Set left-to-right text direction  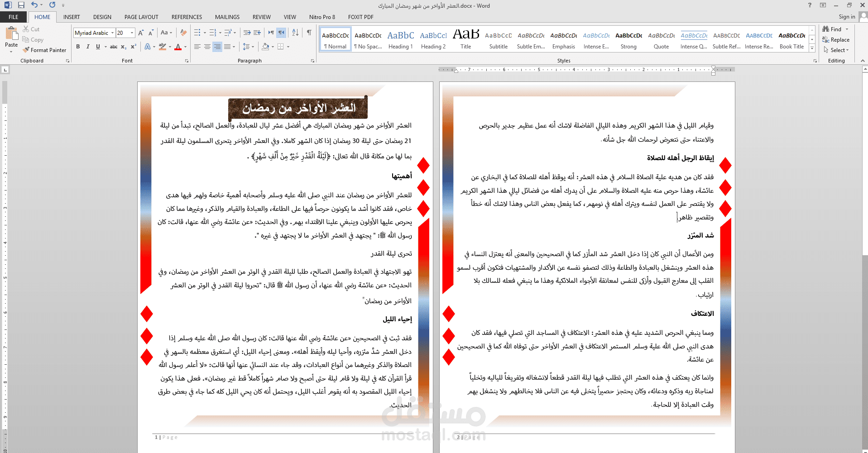tap(271, 33)
